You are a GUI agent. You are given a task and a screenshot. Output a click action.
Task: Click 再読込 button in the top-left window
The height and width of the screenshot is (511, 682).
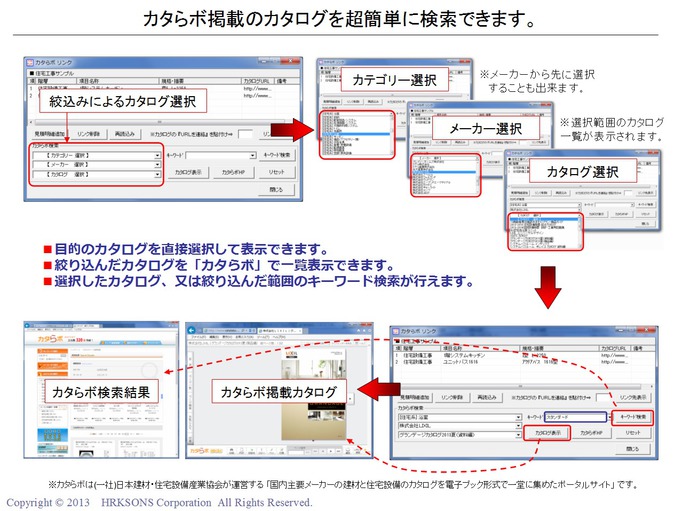click(x=125, y=134)
